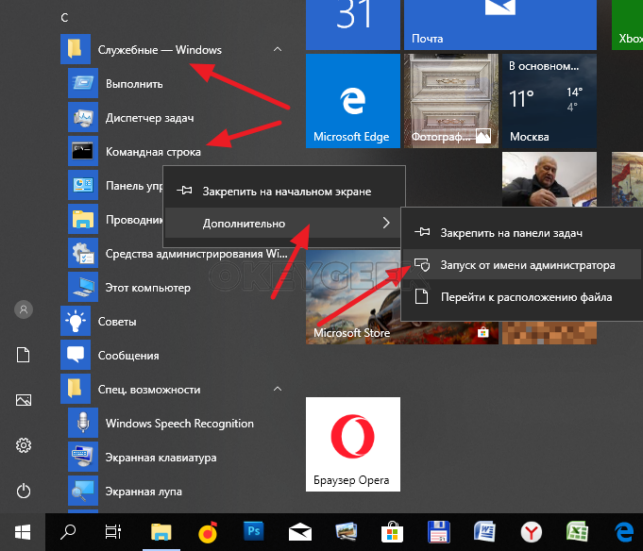Screen dimensions: 643x551
Task: Open Средства администрирования Windows icon
Action: [x=83, y=253]
